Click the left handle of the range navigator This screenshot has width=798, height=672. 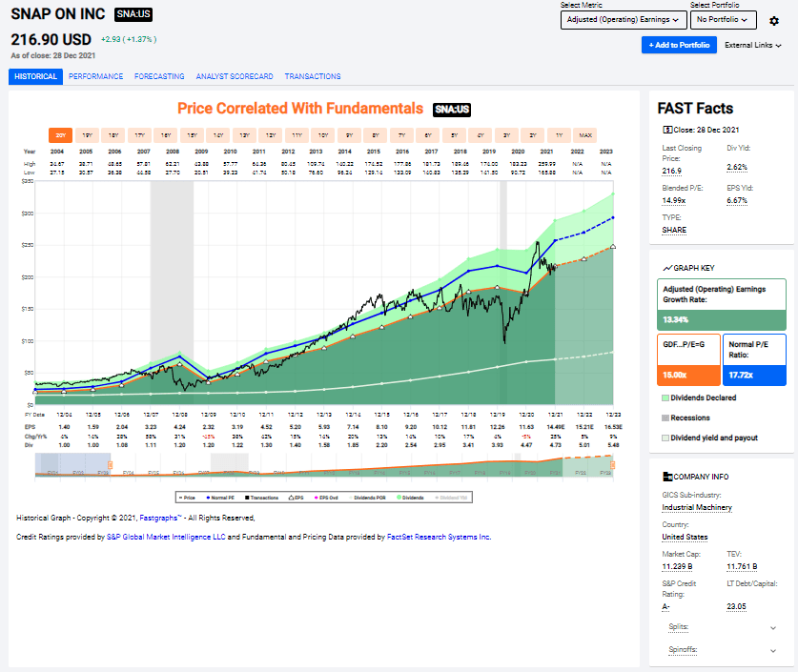[x=110, y=465]
